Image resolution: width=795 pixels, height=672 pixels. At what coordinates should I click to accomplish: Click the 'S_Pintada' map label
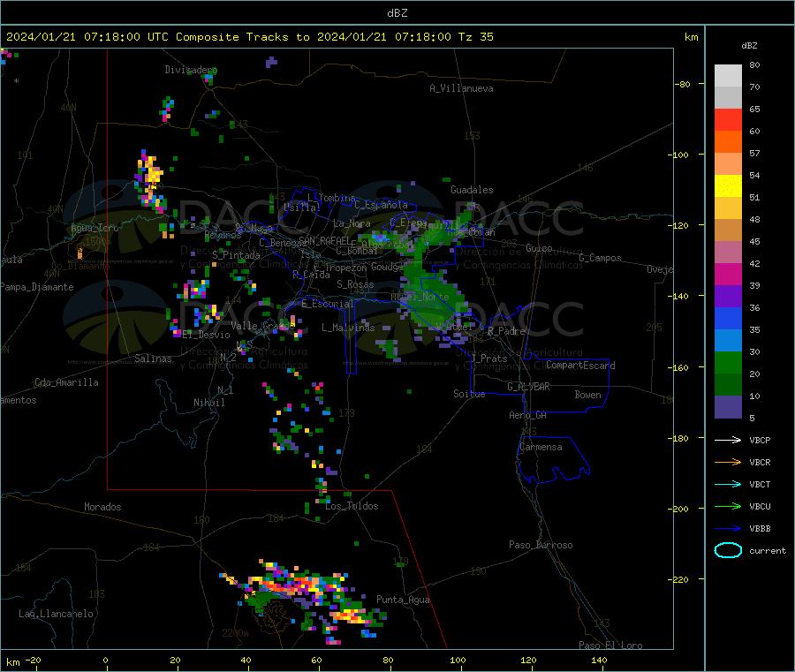coord(236,255)
